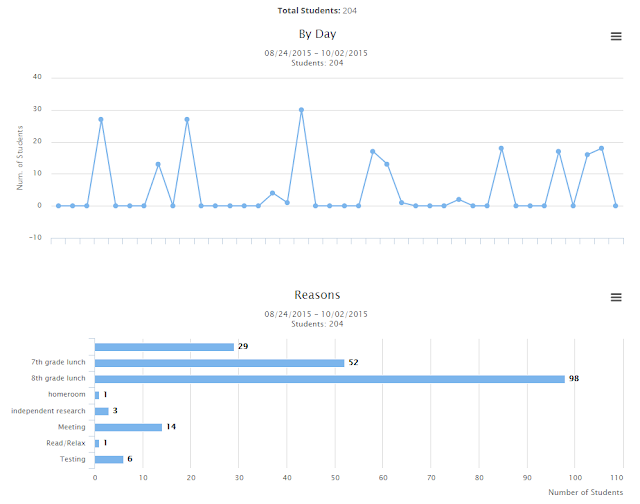This screenshot has height=504, width=640.
Task: Click the 'homeroom' axis label
Action: pyautogui.click(x=67, y=394)
